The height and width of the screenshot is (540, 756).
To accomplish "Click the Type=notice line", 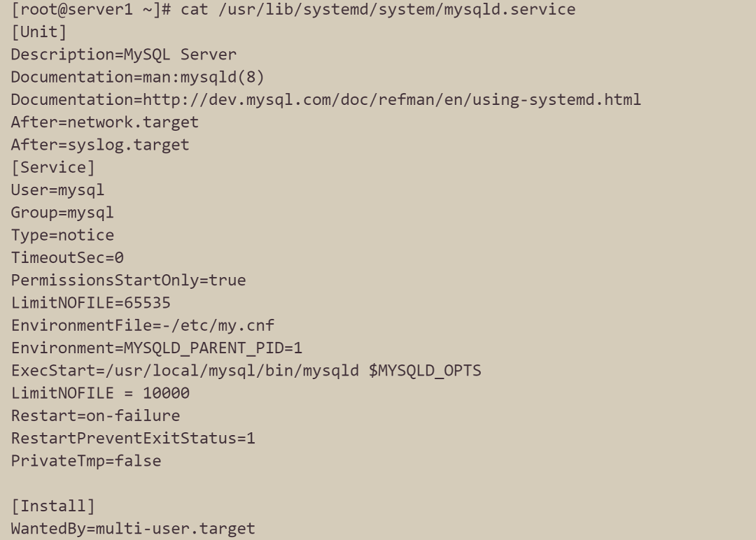I will (62, 235).
